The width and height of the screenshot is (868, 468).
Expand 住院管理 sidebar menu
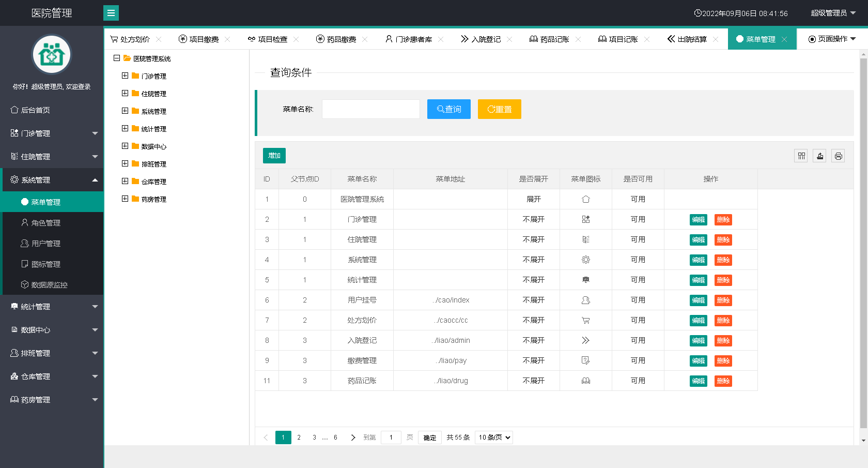point(52,156)
